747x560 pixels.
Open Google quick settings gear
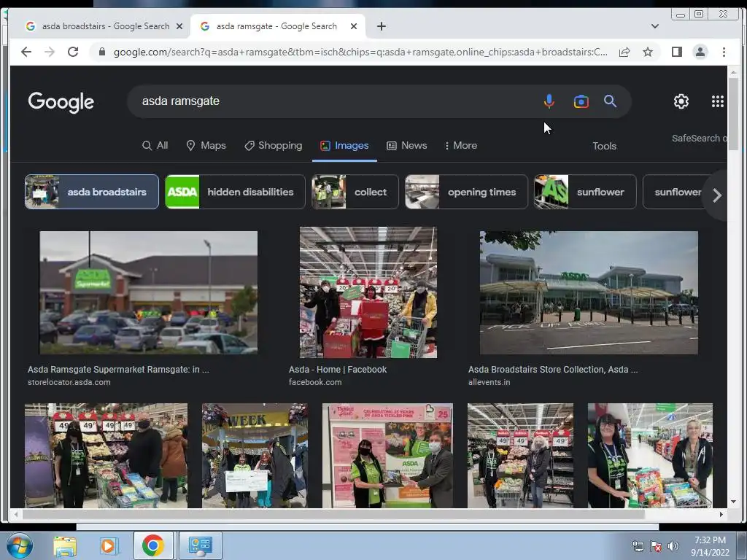[x=681, y=101]
